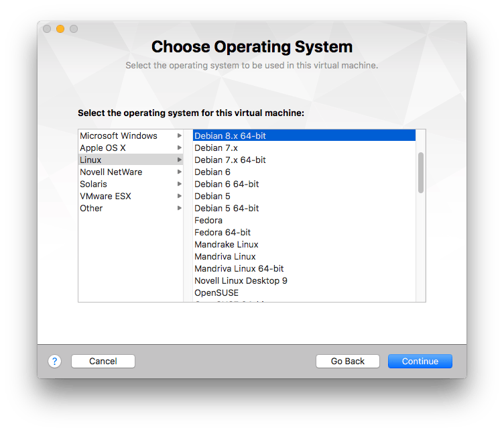Select Mandriva Linux 64-bit
This screenshot has width=504, height=432.
239,268
